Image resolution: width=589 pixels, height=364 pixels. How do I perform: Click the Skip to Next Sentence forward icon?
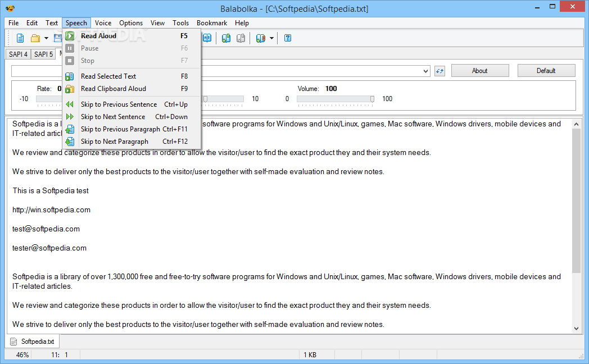[x=70, y=117]
